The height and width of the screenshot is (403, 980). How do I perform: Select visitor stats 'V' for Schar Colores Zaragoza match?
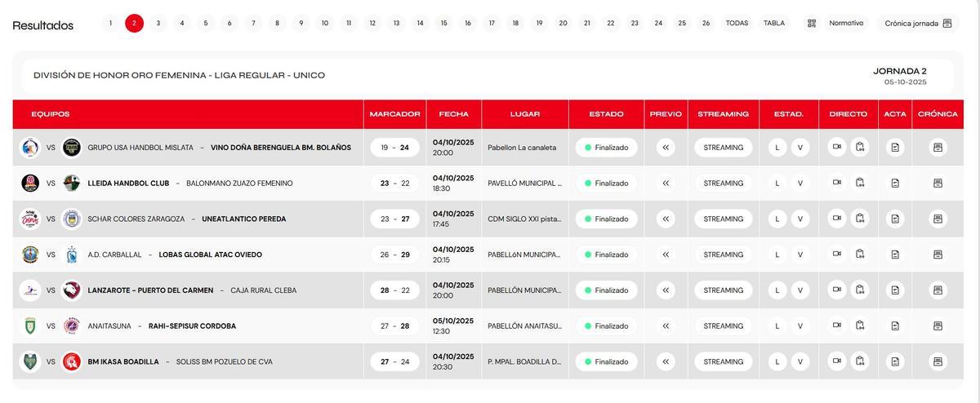click(800, 219)
